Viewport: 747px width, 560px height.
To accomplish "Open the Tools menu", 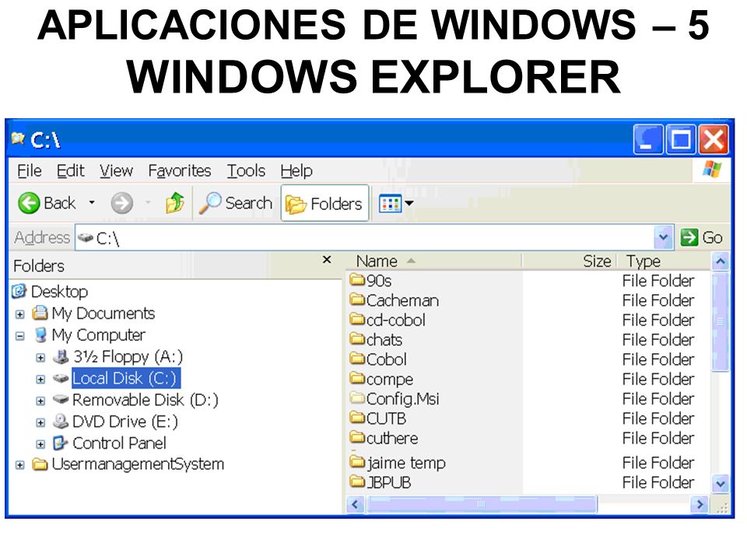I will pyautogui.click(x=246, y=170).
